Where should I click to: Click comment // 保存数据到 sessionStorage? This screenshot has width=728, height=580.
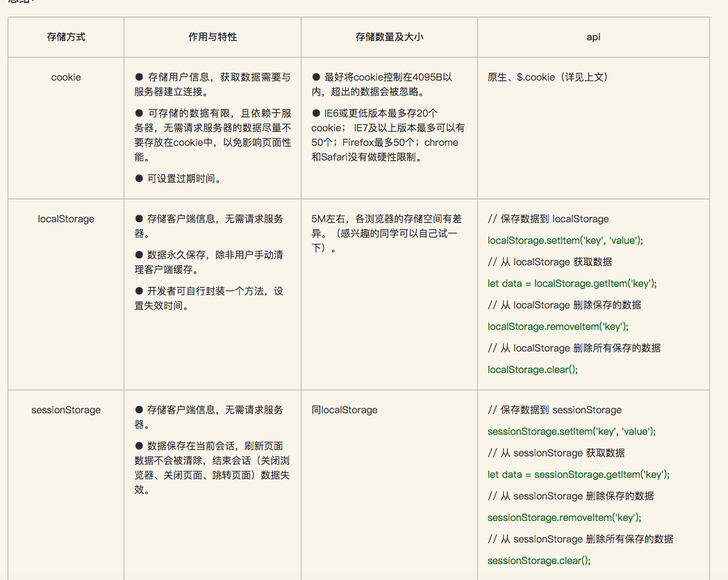point(555,410)
